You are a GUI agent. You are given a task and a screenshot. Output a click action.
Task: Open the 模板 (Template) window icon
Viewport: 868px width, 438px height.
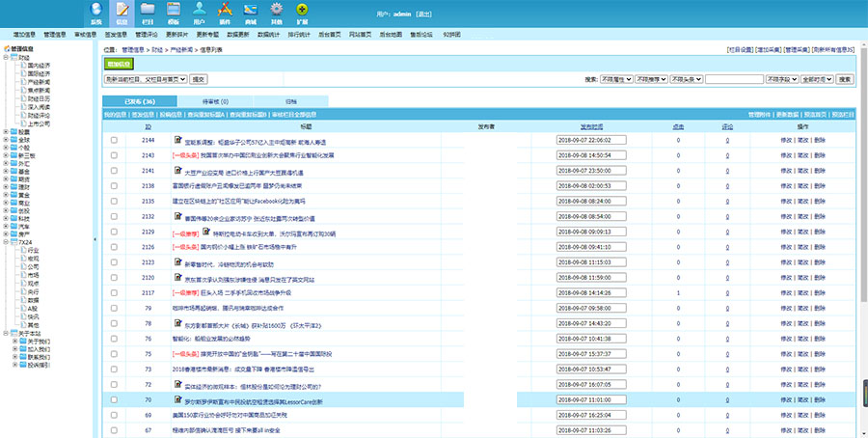(174, 10)
